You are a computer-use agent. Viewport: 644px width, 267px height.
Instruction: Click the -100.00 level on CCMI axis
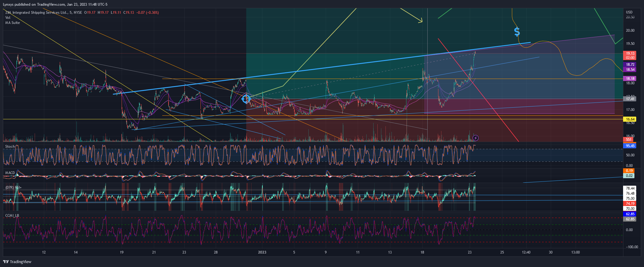tap(632, 247)
